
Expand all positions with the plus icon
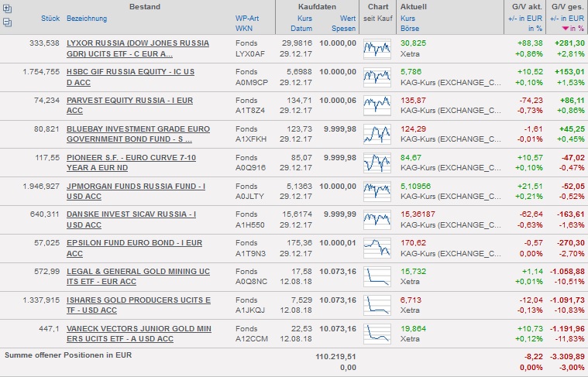(x=7, y=9)
